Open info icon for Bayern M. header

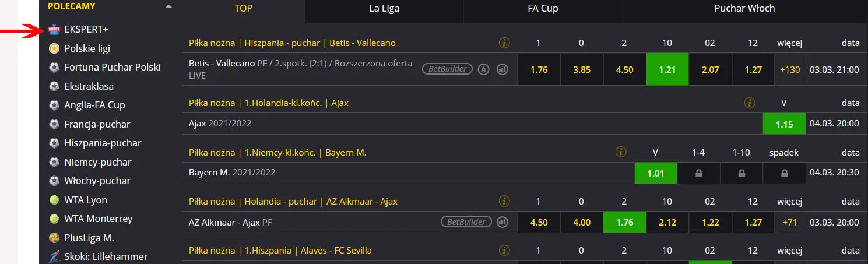(x=621, y=152)
